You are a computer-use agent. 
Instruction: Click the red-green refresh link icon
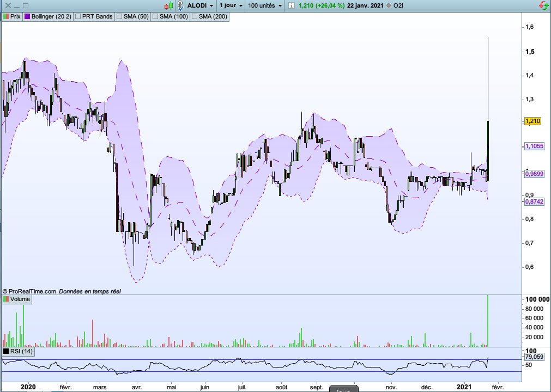(x=543, y=5)
